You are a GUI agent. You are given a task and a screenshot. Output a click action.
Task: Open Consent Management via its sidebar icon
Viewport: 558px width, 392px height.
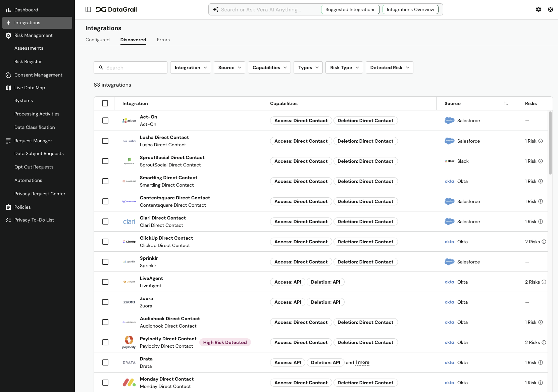point(8,75)
